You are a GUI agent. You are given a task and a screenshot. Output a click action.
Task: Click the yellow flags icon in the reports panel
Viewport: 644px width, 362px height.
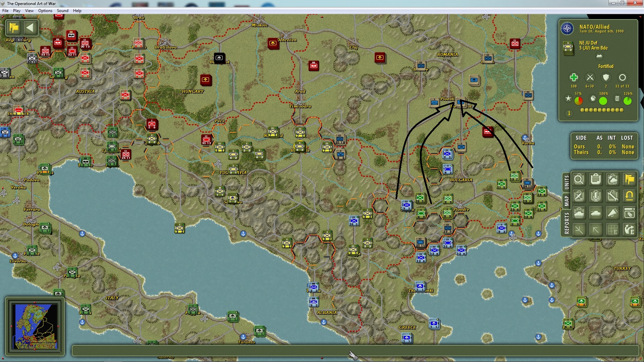point(629,179)
